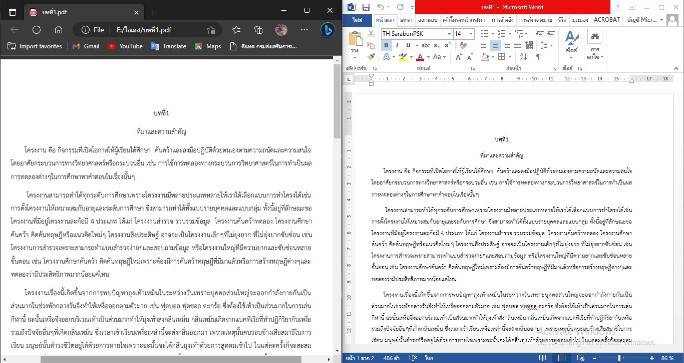The height and width of the screenshot is (363, 684).
Task: Apply the red font color
Action: pos(420,57)
